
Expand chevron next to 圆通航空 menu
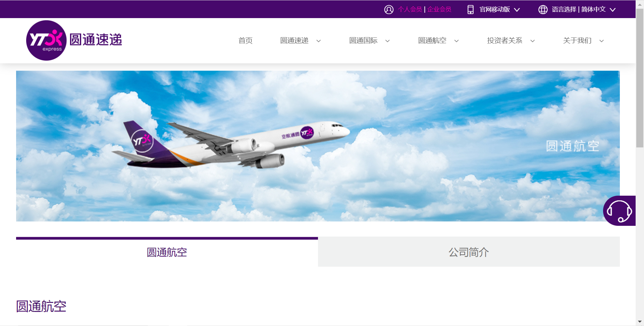click(x=457, y=41)
